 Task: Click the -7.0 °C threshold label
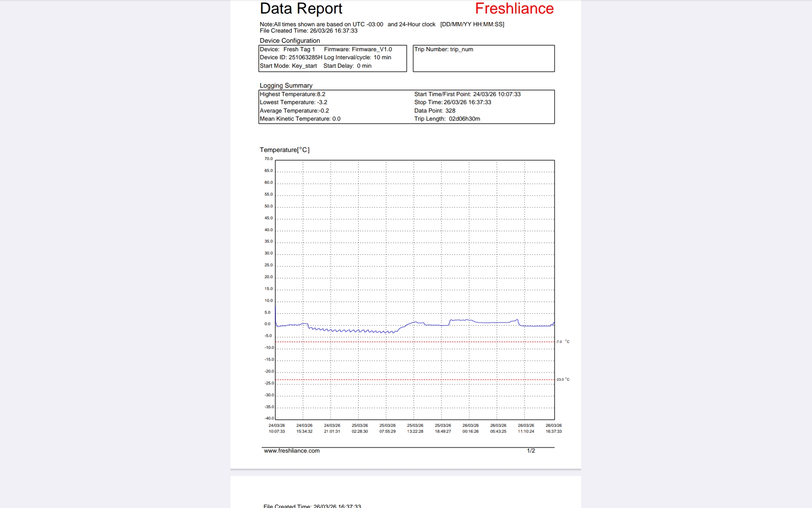point(562,342)
